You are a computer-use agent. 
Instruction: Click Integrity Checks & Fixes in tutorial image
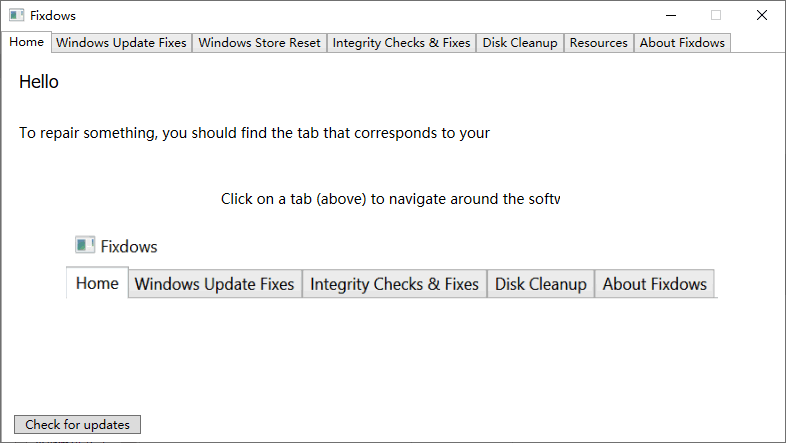tap(394, 284)
